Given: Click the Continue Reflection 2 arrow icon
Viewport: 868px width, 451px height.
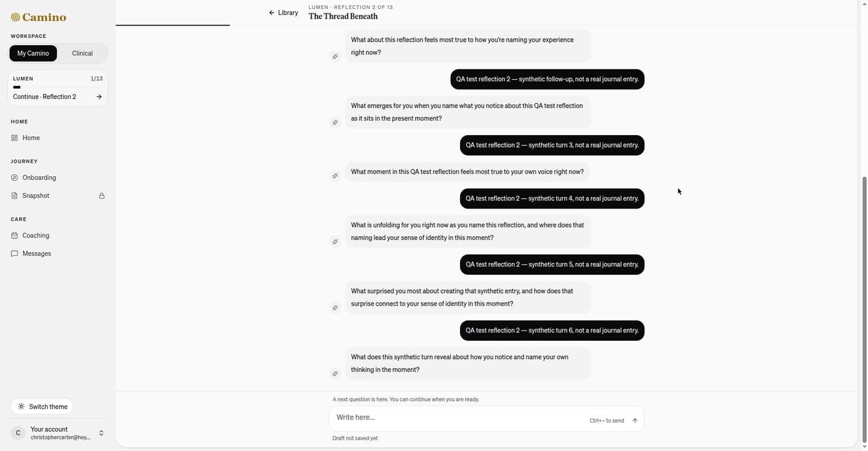Looking at the screenshot, I should 99,97.
